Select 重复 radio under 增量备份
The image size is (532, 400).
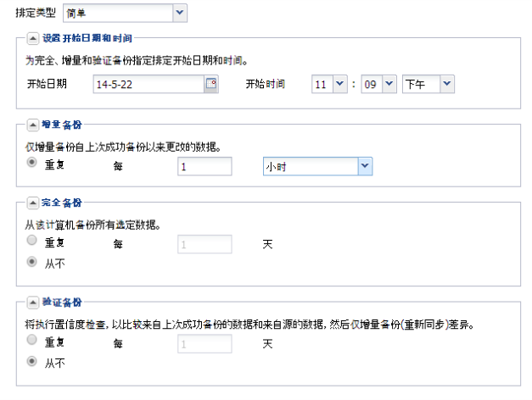(x=32, y=164)
